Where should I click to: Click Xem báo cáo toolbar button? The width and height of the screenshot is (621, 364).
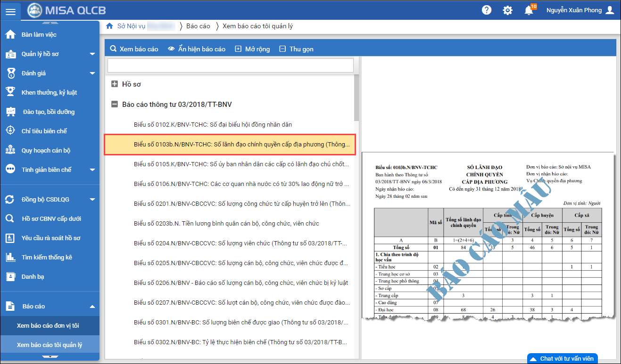coord(134,49)
